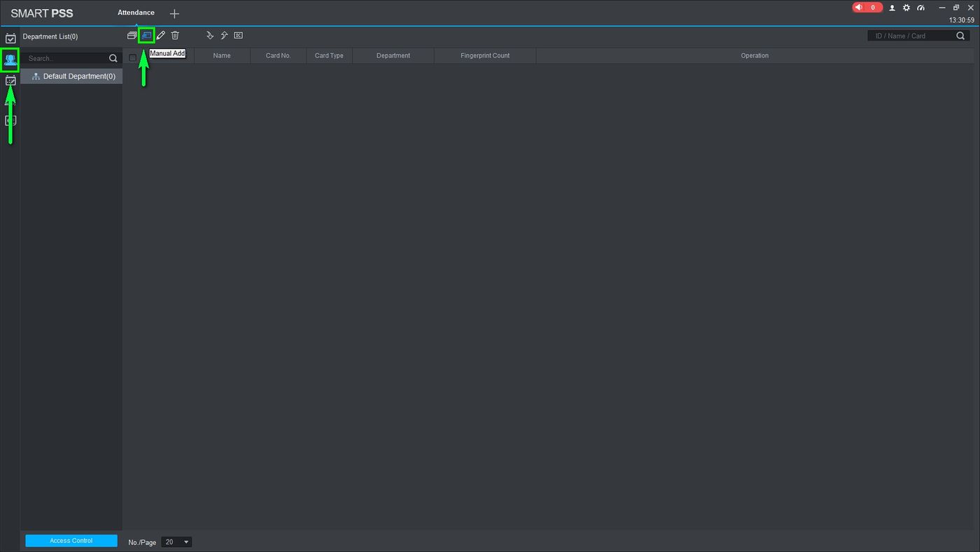Add a new tab with plus

point(174,13)
